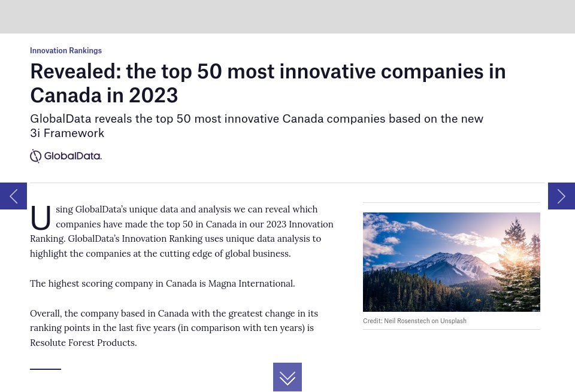The height and width of the screenshot is (392, 575).
Task: Click the Magna International mention in the text
Action: point(250,283)
